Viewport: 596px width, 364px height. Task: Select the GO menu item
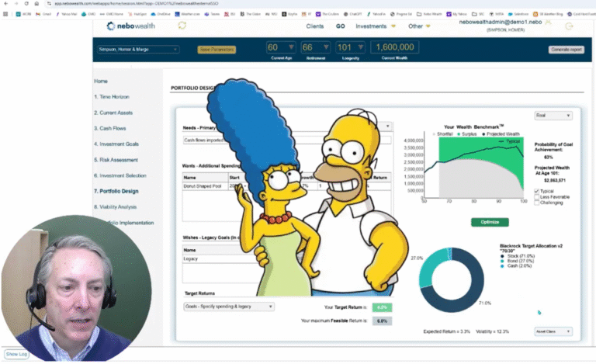340,26
